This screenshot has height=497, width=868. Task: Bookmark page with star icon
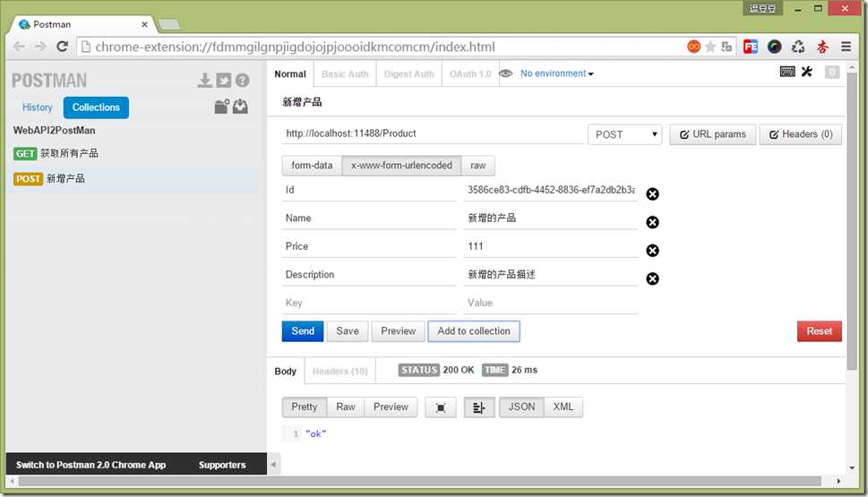click(x=710, y=47)
